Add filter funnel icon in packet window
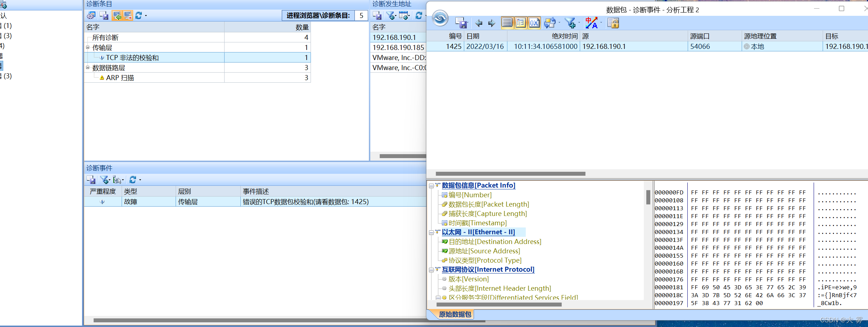Screen dimensions: 868x327 click(x=570, y=23)
